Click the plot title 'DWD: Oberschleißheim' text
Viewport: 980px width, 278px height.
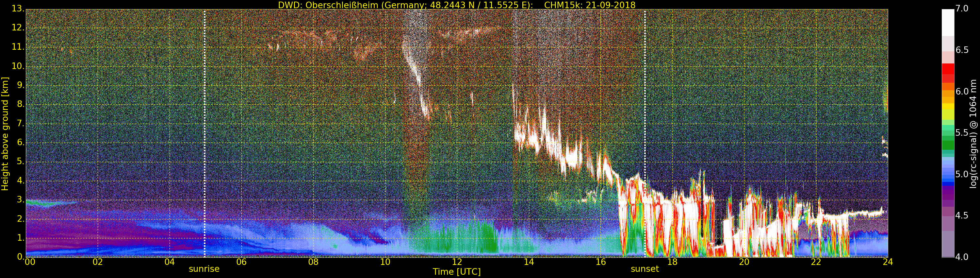328,5
